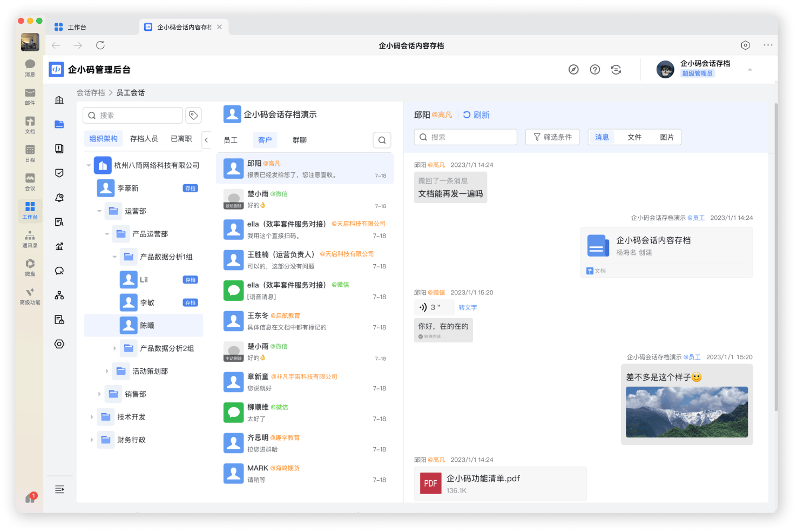Open the 企小码功能清单.pdf file attachment
Viewport: 797px width, 532px height.
pyautogui.click(x=500, y=484)
